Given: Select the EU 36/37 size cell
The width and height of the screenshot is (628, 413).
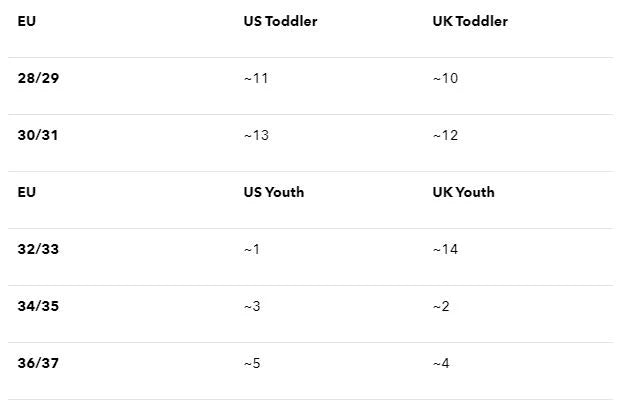Looking at the screenshot, I should 38,363.
